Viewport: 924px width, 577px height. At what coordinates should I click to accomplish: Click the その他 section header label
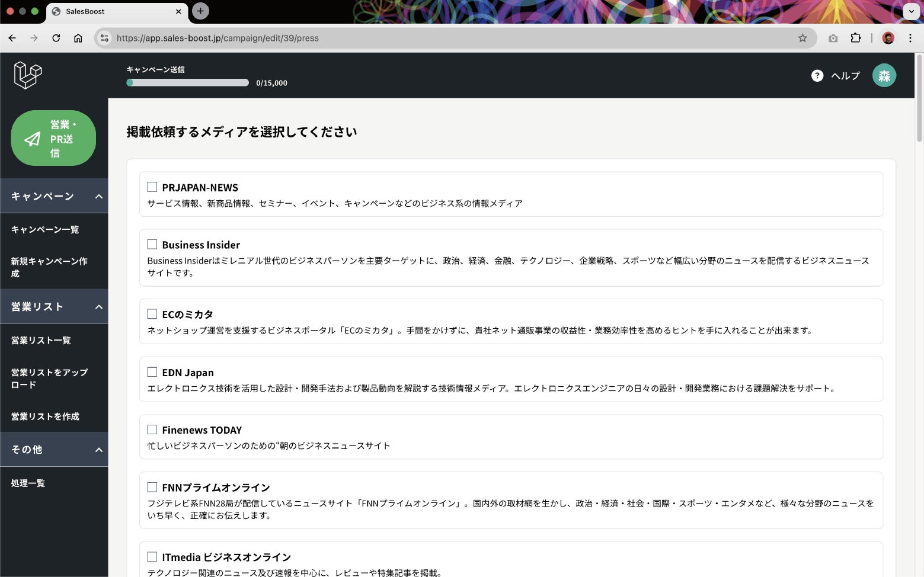(x=27, y=450)
